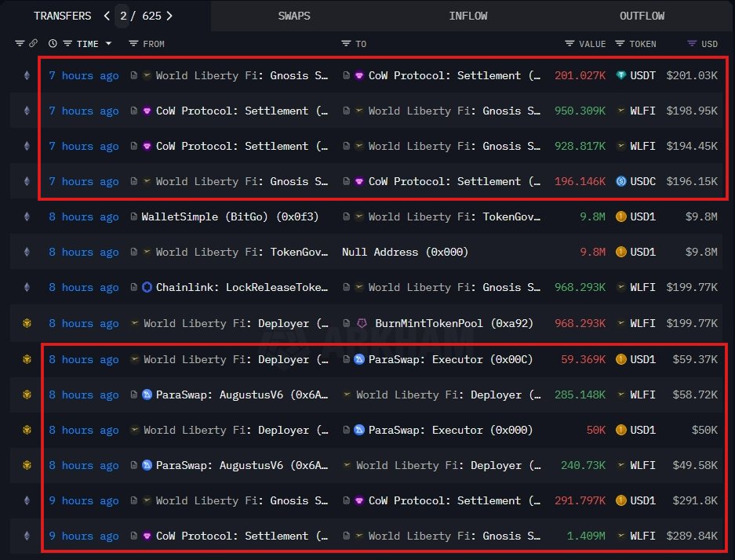Select the 928.817K value cell
Viewport: 735px width, 560px height.
[x=580, y=146]
